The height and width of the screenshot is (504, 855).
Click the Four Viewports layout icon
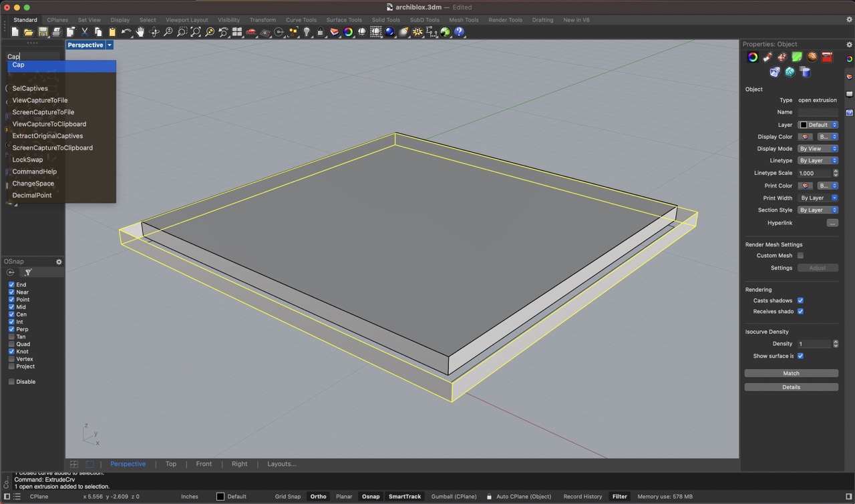pyautogui.click(x=236, y=32)
